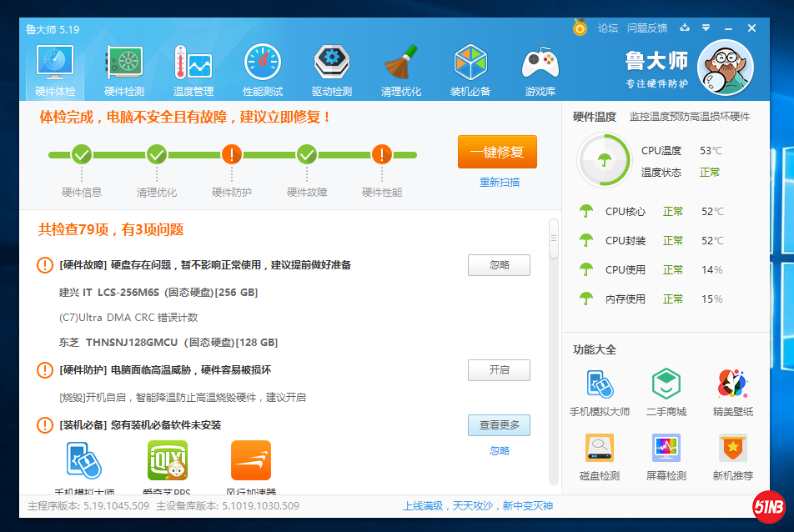Launch 磁盘检测 disk check tool
Image resolution: width=794 pixels, height=532 pixels.
tap(599, 457)
